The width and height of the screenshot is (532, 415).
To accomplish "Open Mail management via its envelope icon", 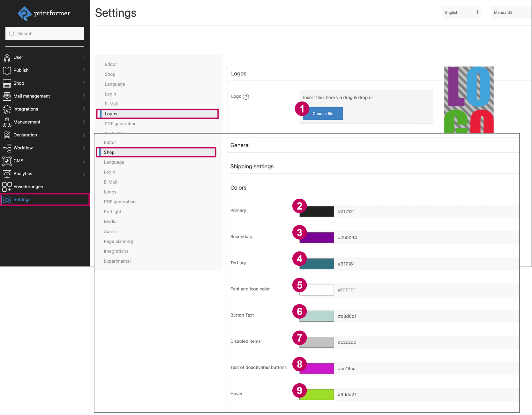I will point(7,96).
